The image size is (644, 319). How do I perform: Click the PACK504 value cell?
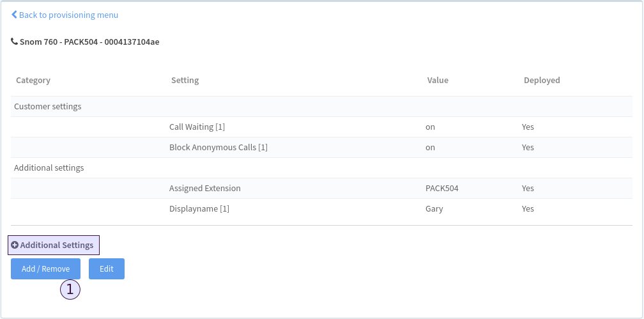coord(441,189)
